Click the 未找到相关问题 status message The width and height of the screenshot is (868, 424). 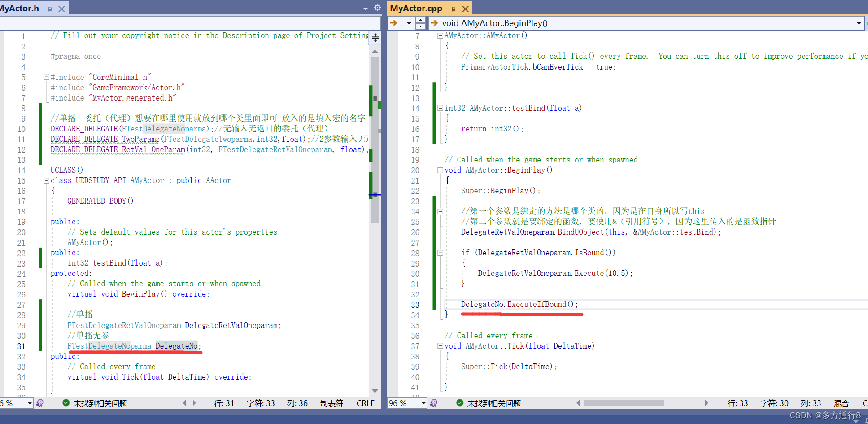pos(100,403)
